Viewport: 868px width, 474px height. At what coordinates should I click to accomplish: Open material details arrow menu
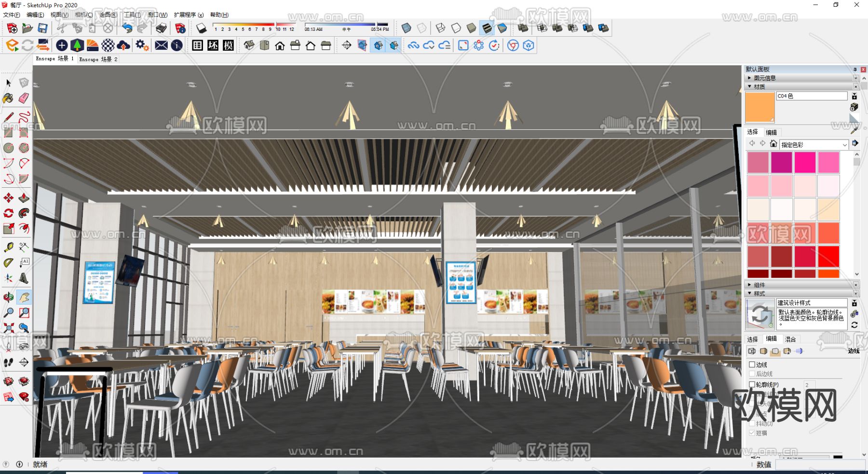click(x=855, y=143)
